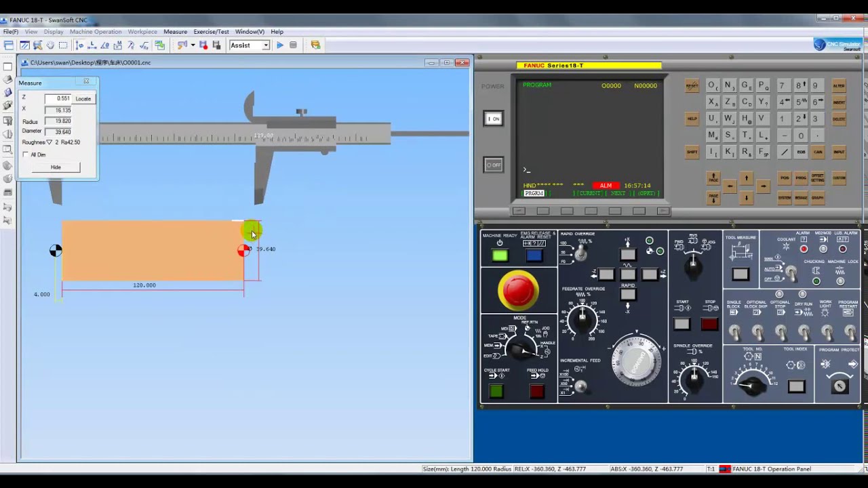The height and width of the screenshot is (488, 868).
Task: Open the File(F) menu
Action: tap(11, 32)
